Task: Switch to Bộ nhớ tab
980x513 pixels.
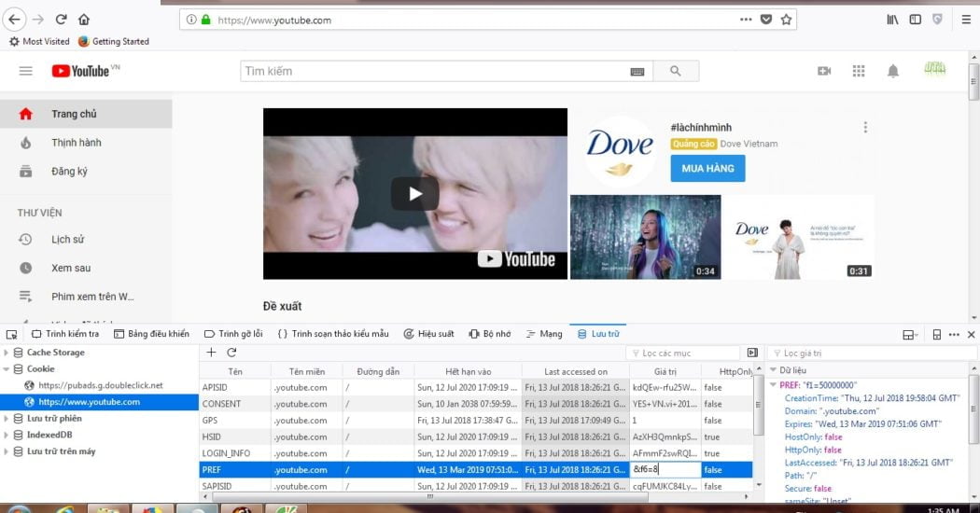Action: [490, 334]
